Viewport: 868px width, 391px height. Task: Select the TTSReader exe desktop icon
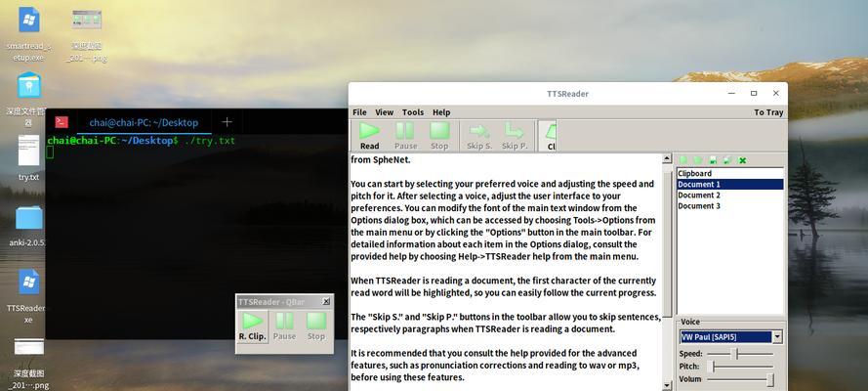coord(28,296)
